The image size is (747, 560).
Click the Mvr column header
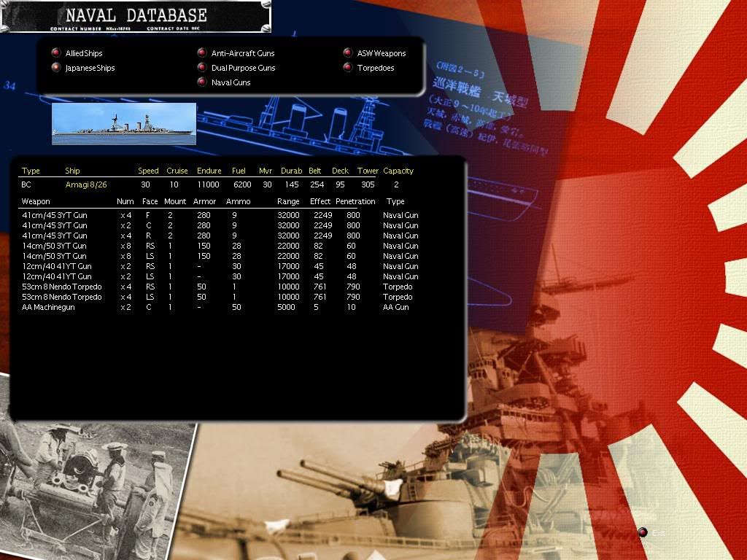point(266,171)
